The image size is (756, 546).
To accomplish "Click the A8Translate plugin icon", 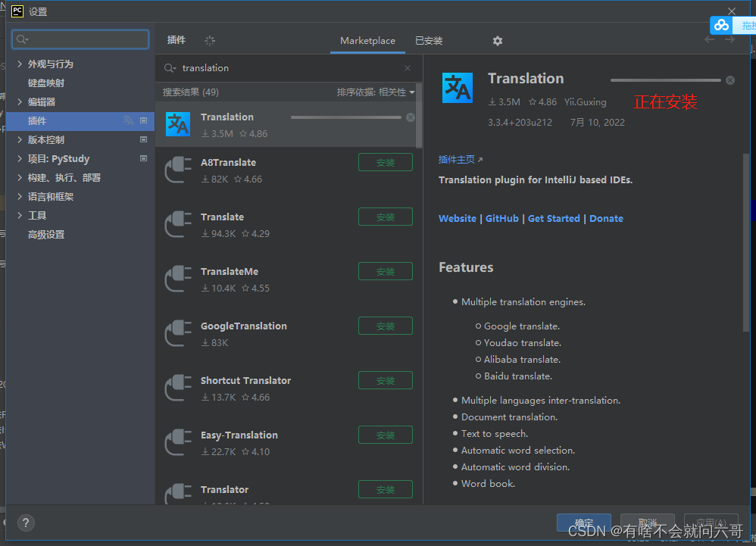I will pos(178,170).
